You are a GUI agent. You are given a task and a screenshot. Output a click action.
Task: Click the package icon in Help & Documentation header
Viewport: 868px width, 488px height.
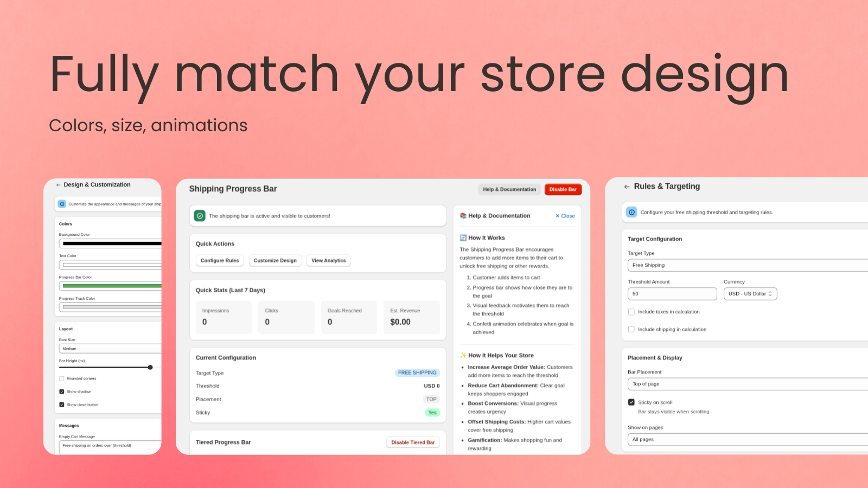(463, 216)
